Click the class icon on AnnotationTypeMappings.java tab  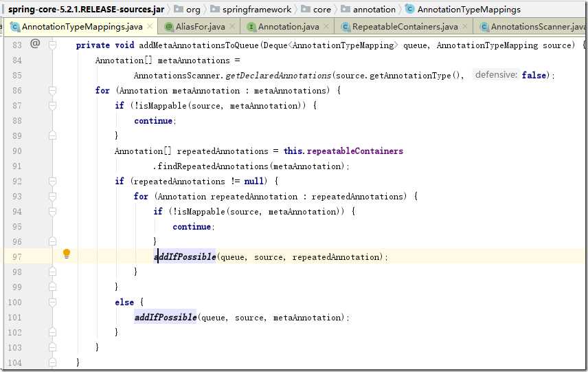(15, 27)
